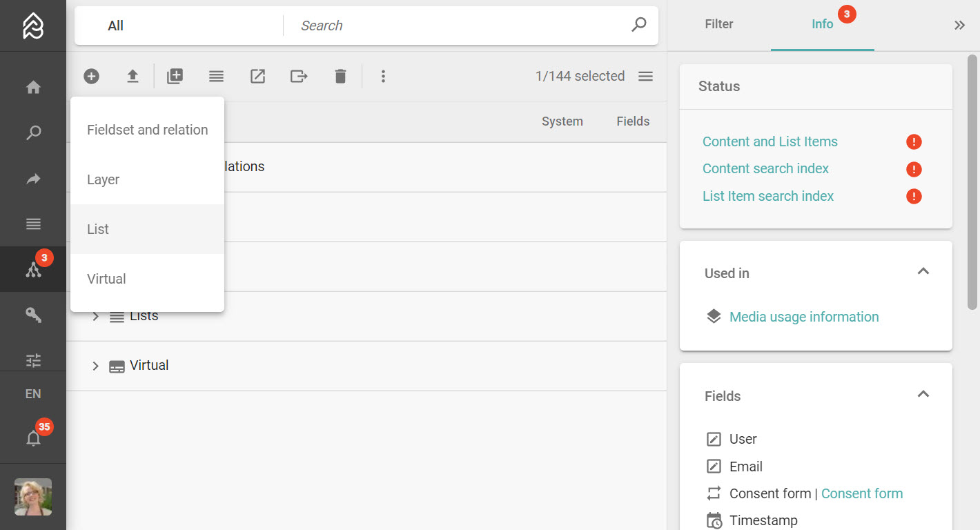Click the upload import toolbar icon

pos(133,76)
